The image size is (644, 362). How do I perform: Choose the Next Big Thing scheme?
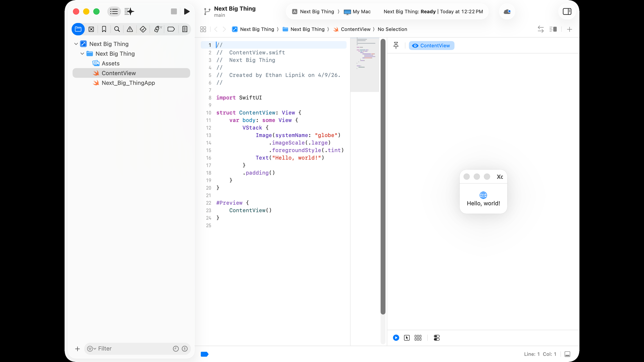tap(313, 12)
